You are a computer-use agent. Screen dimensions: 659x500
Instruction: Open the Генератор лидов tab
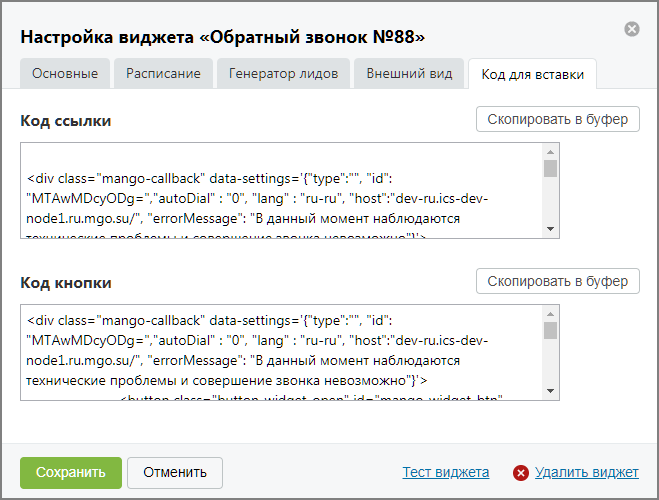(283, 74)
